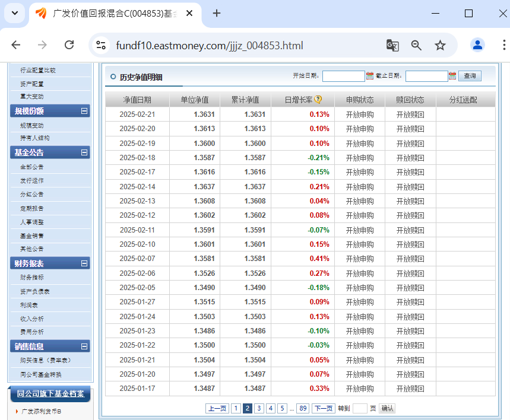Open 利润表 in sidebar
510x420 pixels.
point(29,306)
